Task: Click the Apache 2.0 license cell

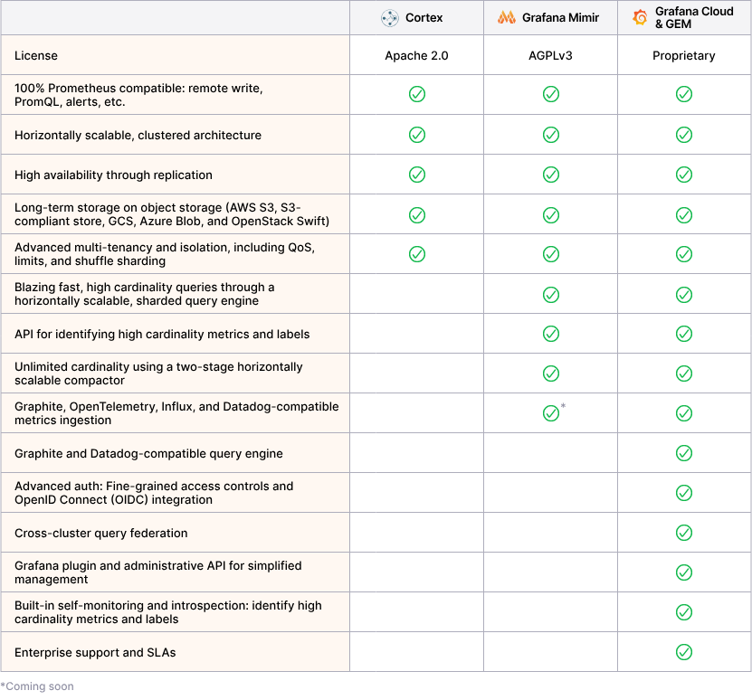Action: tap(416, 56)
